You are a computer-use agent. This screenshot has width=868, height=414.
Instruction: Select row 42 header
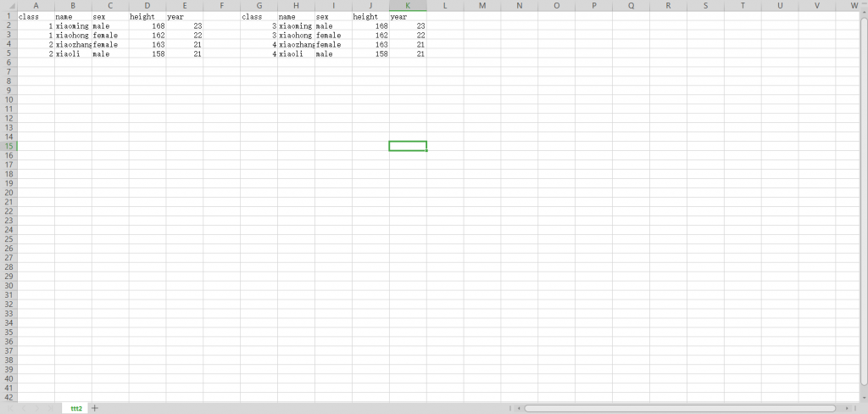[8, 397]
